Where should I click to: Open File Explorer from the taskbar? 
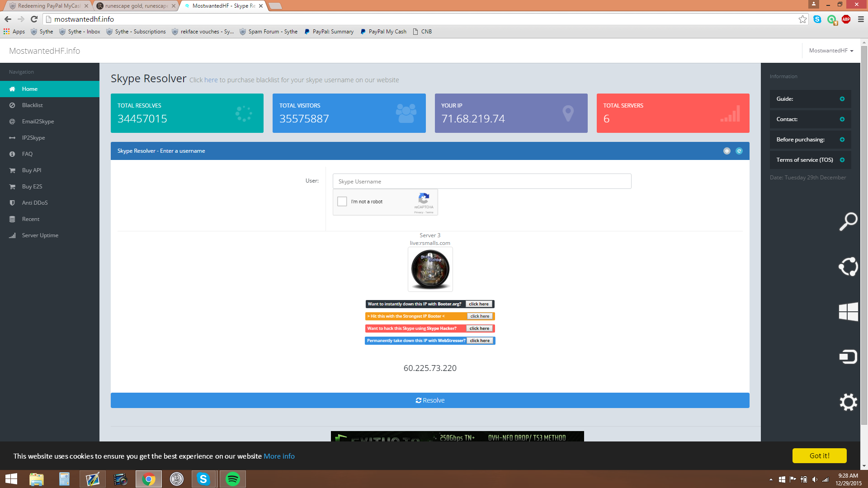(x=37, y=479)
